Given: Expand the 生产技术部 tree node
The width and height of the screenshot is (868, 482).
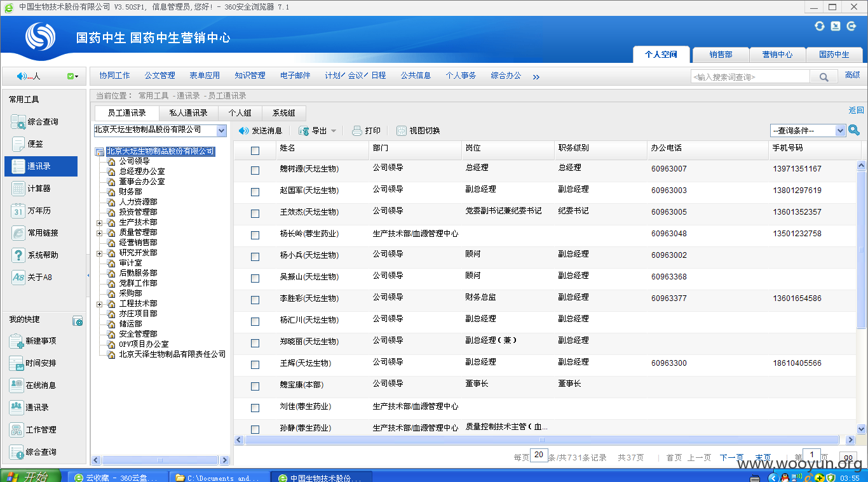Looking at the screenshot, I should coord(99,223).
